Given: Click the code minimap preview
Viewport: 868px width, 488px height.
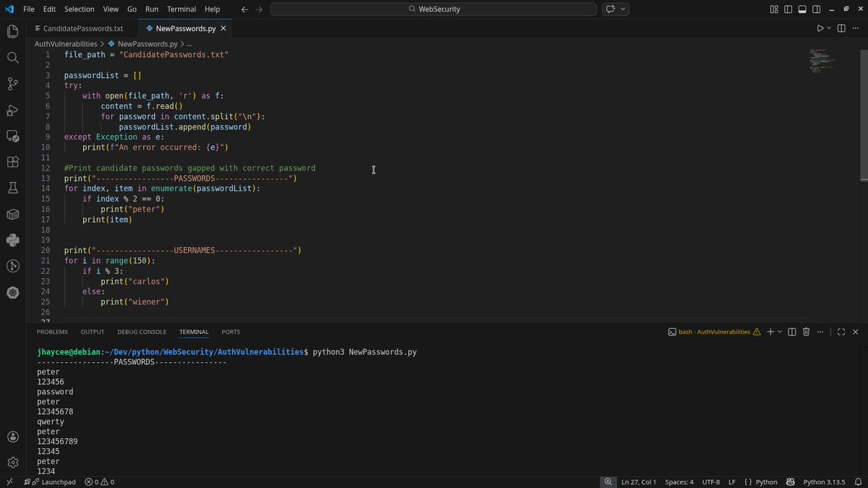Looking at the screenshot, I should coord(822,61).
